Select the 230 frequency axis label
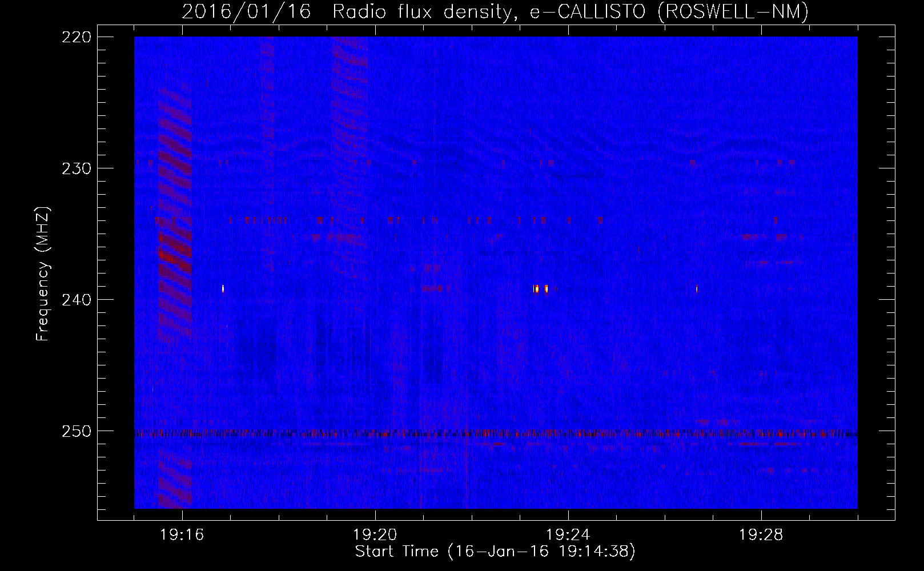This screenshot has height=571, width=924. 76,168
